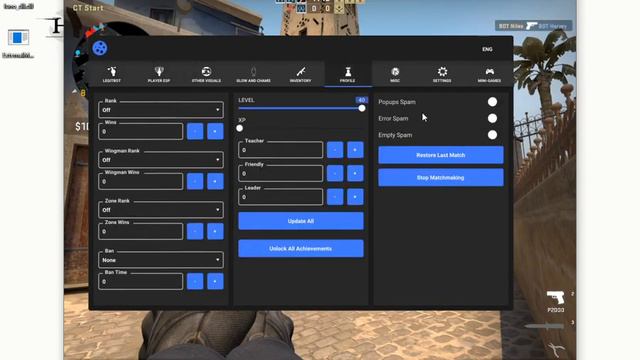The image size is (640, 360).
Task: Open the Player ESP tab
Action: (159, 74)
